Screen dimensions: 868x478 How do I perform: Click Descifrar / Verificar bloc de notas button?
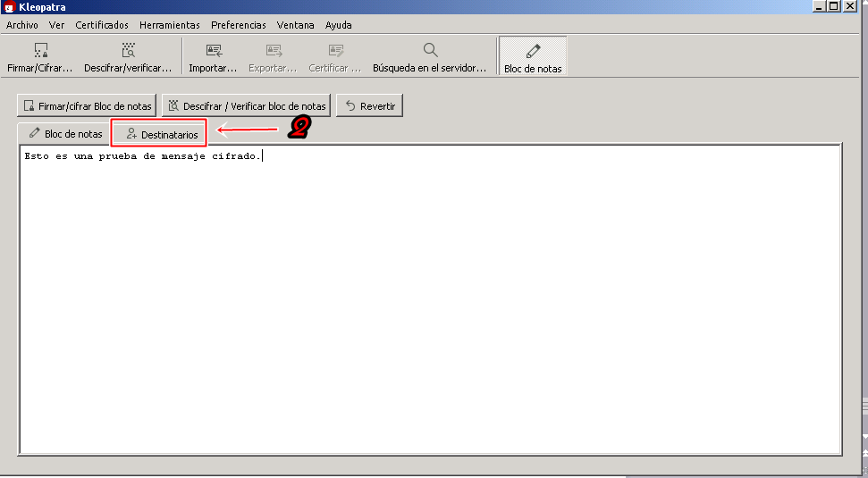(x=247, y=105)
